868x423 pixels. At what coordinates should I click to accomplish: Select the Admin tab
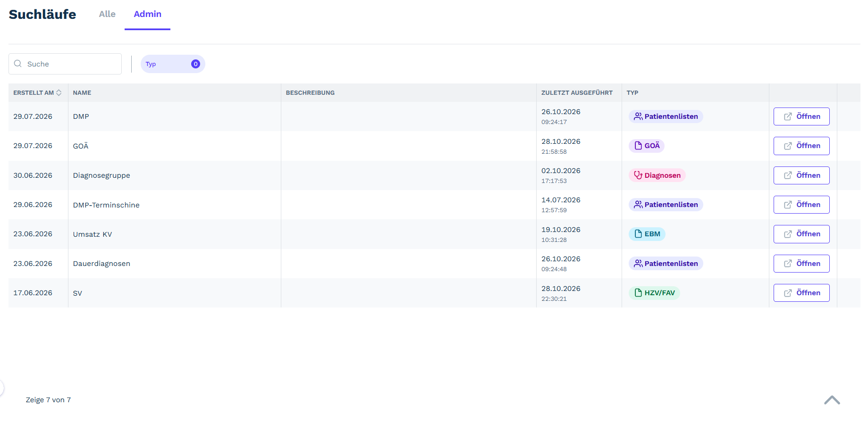(x=147, y=14)
